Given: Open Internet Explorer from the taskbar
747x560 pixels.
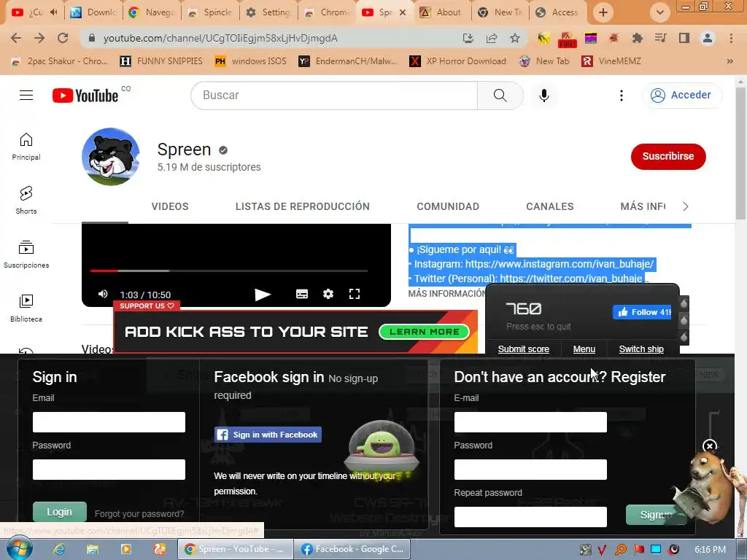Looking at the screenshot, I should [59, 549].
